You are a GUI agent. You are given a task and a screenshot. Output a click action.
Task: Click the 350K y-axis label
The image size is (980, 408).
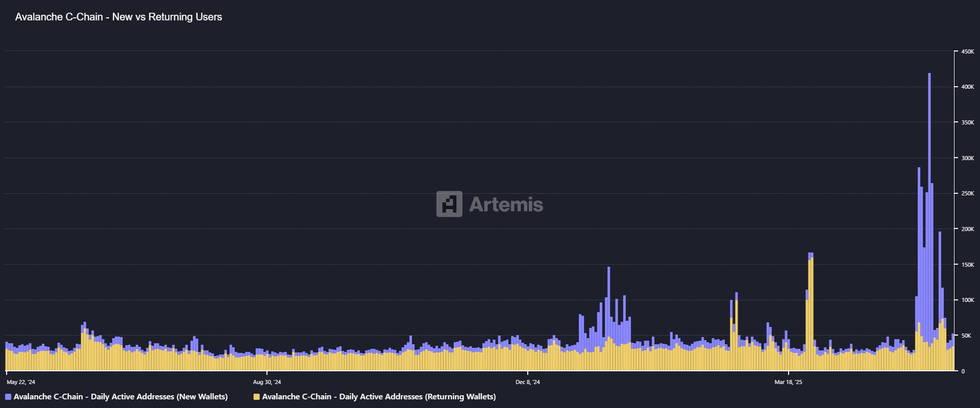(968, 122)
